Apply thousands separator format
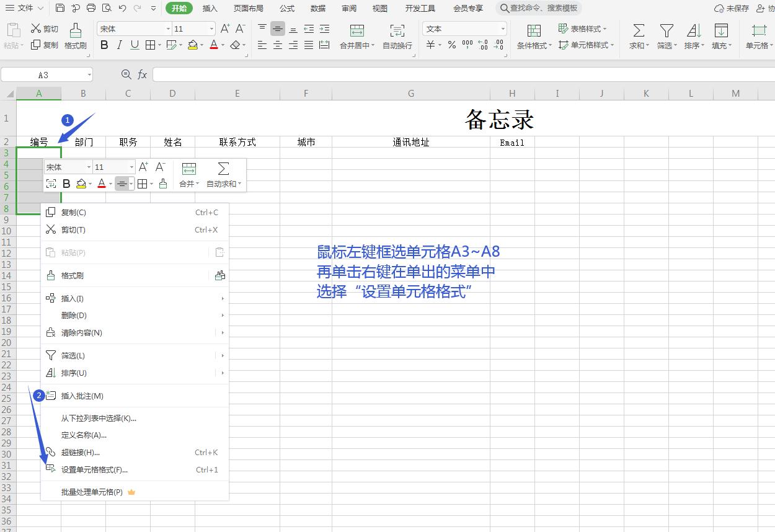The image size is (775, 532). (467, 45)
